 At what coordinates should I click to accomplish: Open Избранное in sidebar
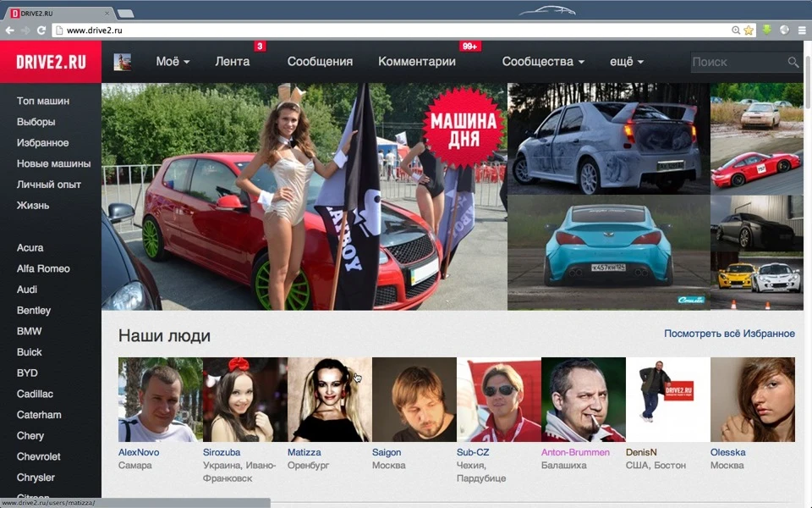click(x=42, y=142)
